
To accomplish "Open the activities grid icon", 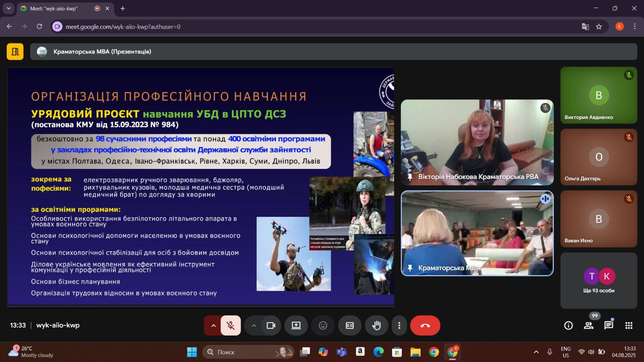I will click(629, 325).
